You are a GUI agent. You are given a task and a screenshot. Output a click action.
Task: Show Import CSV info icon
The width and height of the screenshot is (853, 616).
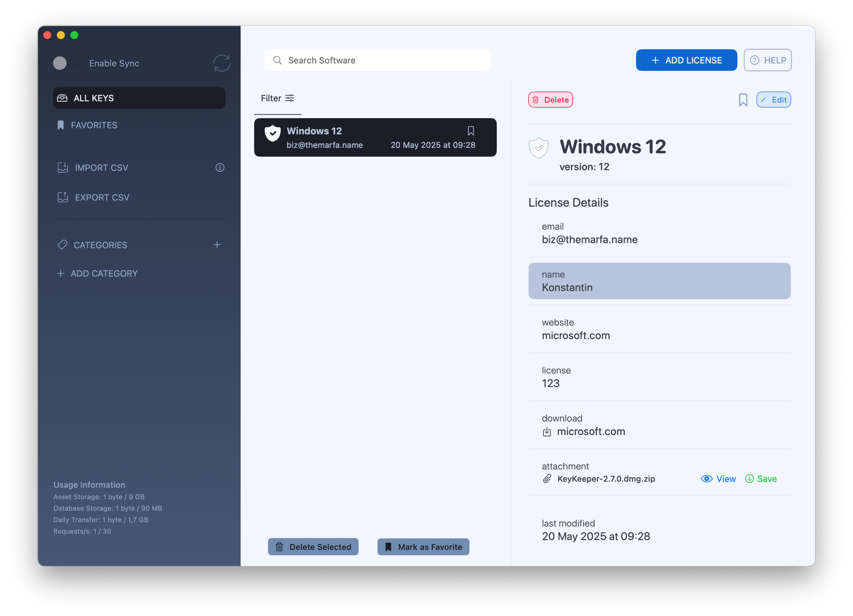pyautogui.click(x=220, y=168)
